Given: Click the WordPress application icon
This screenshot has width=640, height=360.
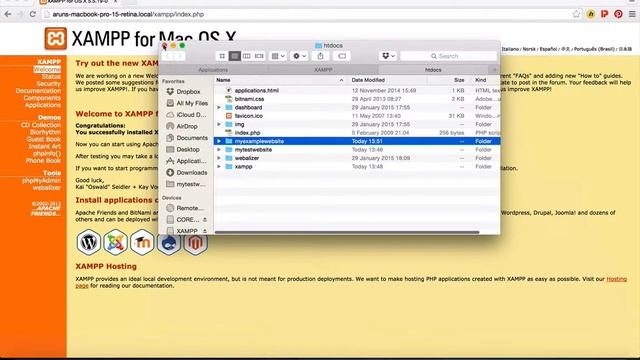Looking at the screenshot, I should tap(89, 242).
